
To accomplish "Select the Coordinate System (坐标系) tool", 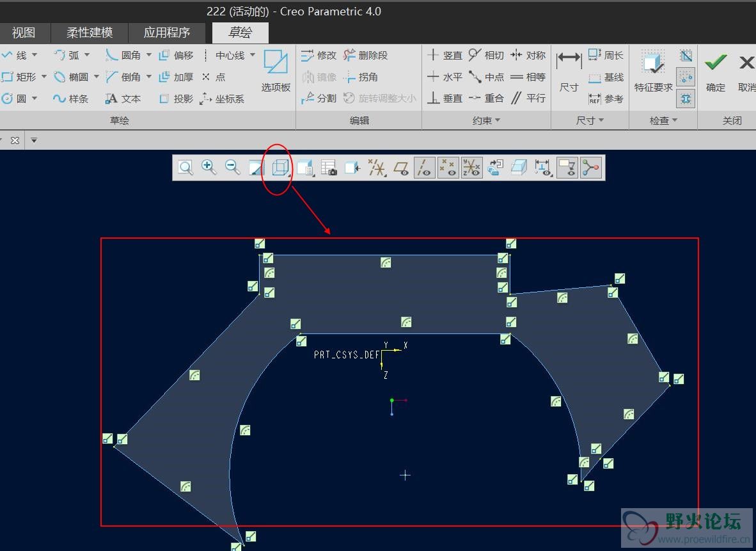I will coord(223,99).
